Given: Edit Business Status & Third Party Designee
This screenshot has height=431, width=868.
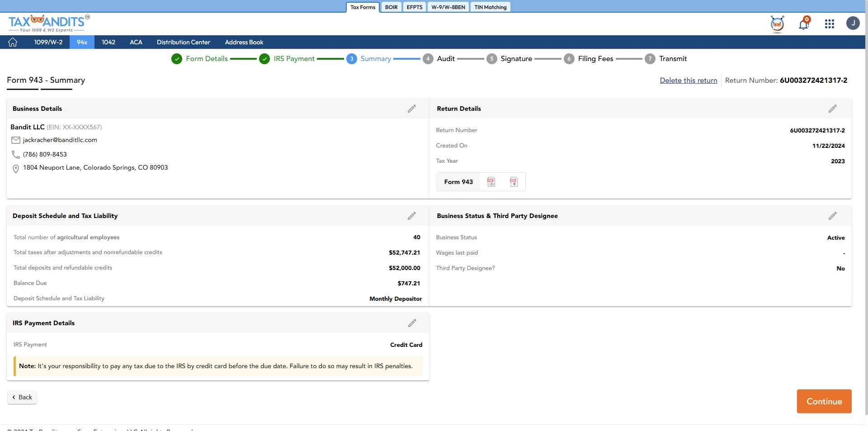Looking at the screenshot, I should point(833,216).
